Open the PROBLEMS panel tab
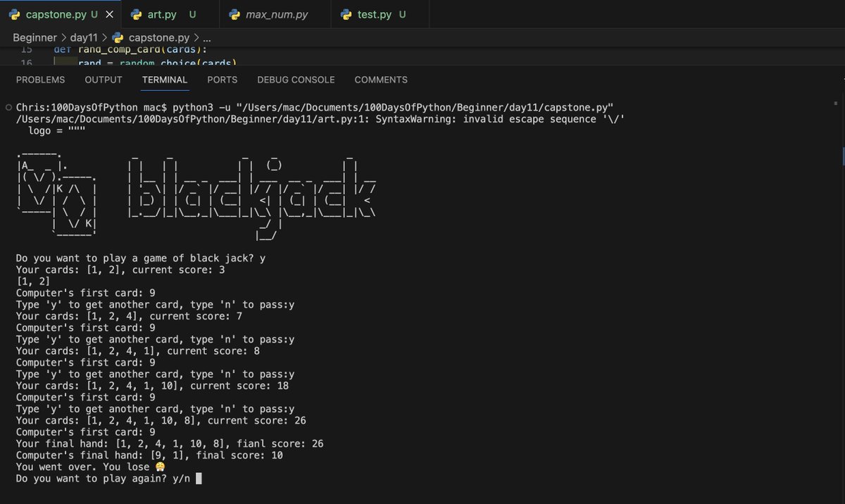This screenshot has width=845, height=504. [40, 80]
